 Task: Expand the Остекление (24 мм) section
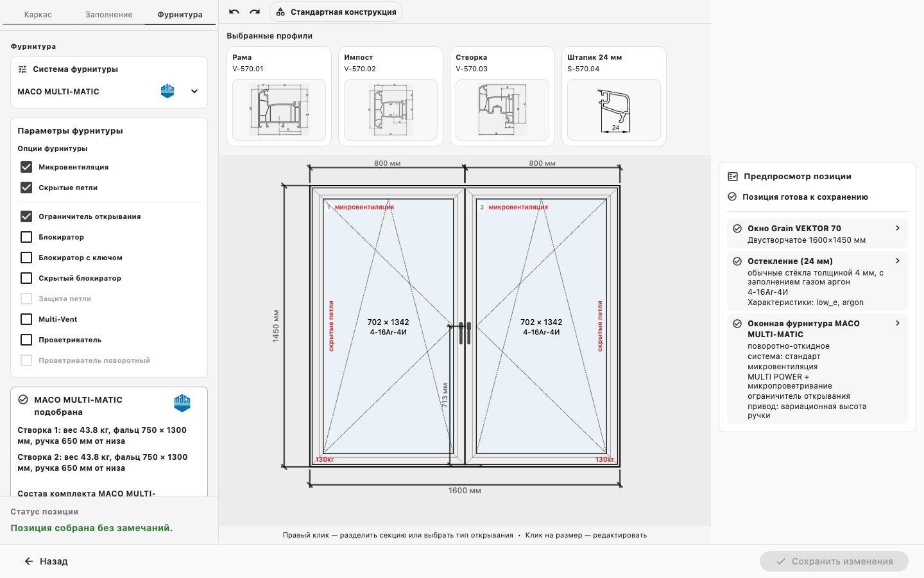click(817, 281)
